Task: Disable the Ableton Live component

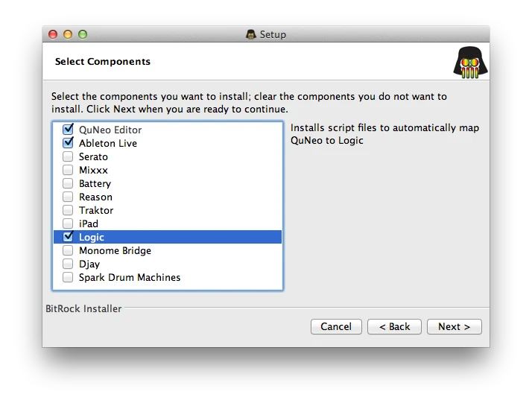Action: 68,143
